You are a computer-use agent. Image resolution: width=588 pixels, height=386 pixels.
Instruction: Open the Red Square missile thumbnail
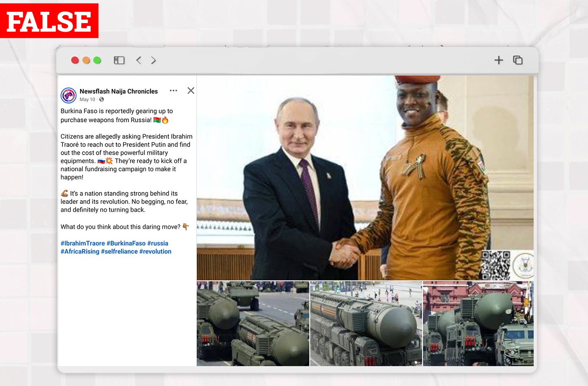(478, 323)
